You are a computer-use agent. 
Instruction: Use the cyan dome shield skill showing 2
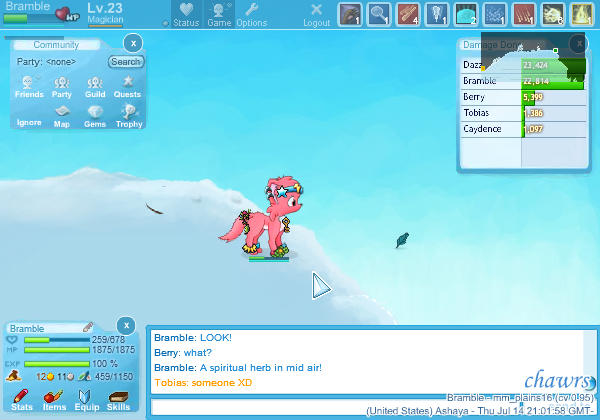pyautogui.click(x=466, y=15)
